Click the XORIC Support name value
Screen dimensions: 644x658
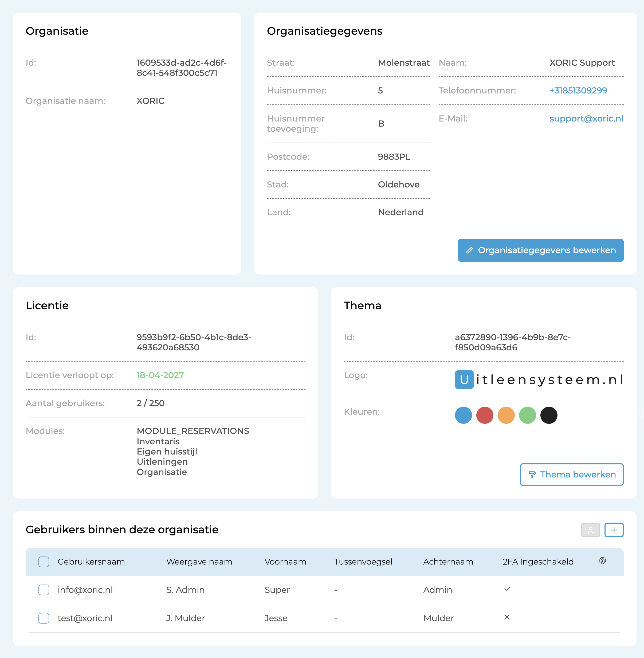point(582,62)
